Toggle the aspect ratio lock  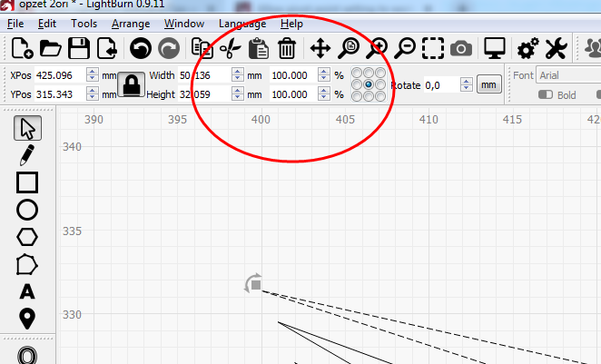pos(133,84)
